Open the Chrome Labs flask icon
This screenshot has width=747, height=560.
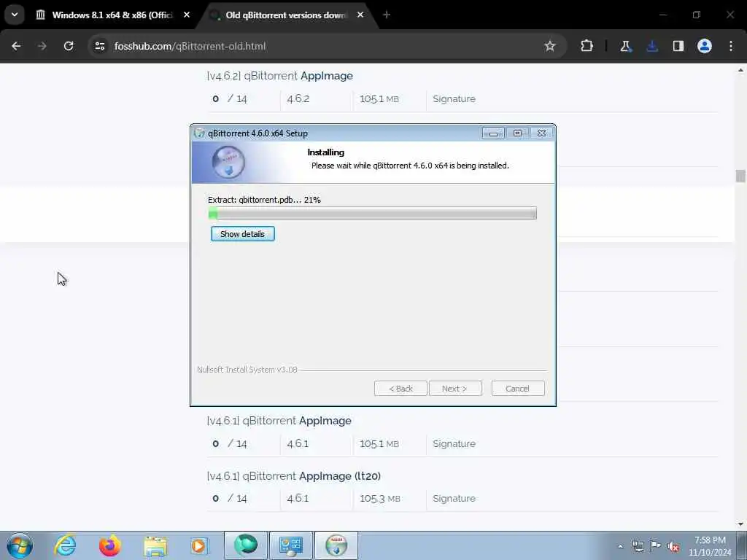pyautogui.click(x=625, y=46)
